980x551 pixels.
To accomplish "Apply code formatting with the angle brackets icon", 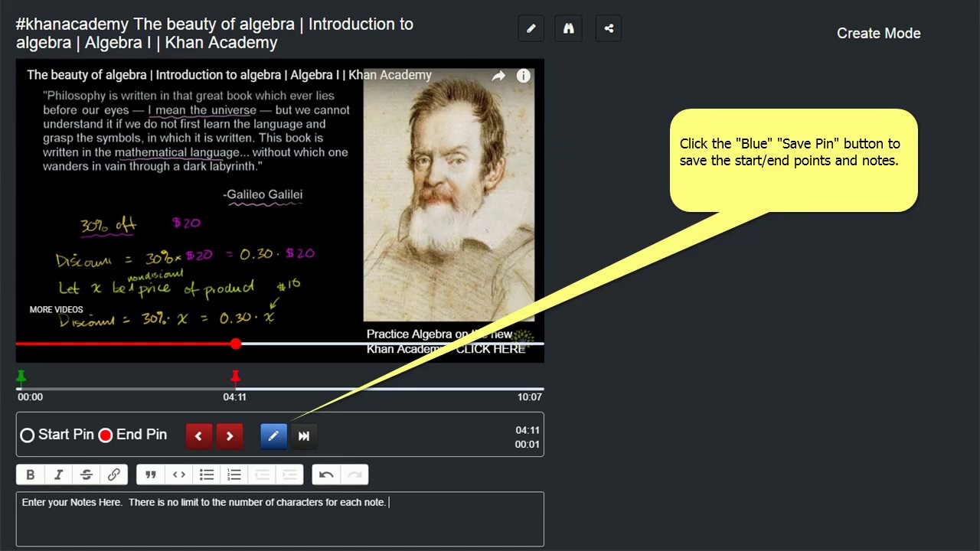I will pos(179,474).
